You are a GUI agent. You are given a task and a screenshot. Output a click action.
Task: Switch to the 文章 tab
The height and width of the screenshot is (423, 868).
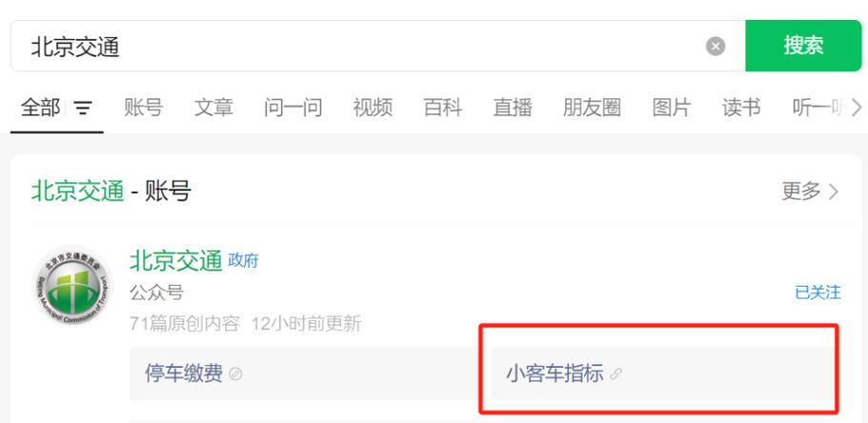click(213, 108)
